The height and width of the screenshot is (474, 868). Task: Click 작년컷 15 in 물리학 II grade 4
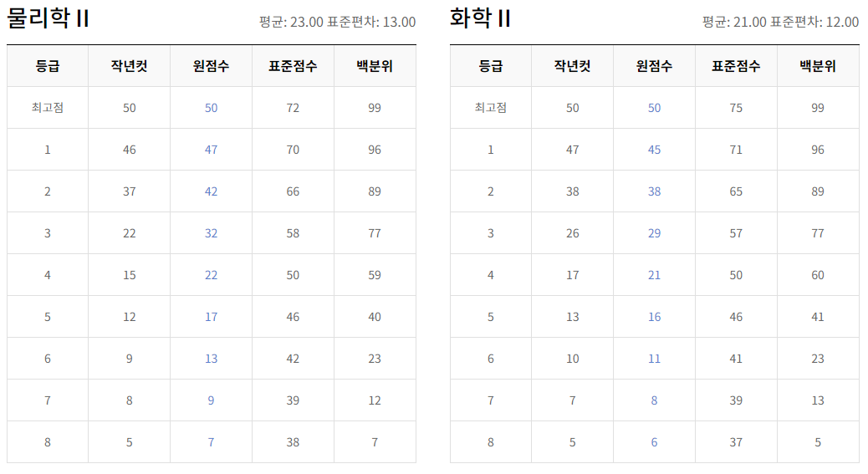(x=130, y=275)
